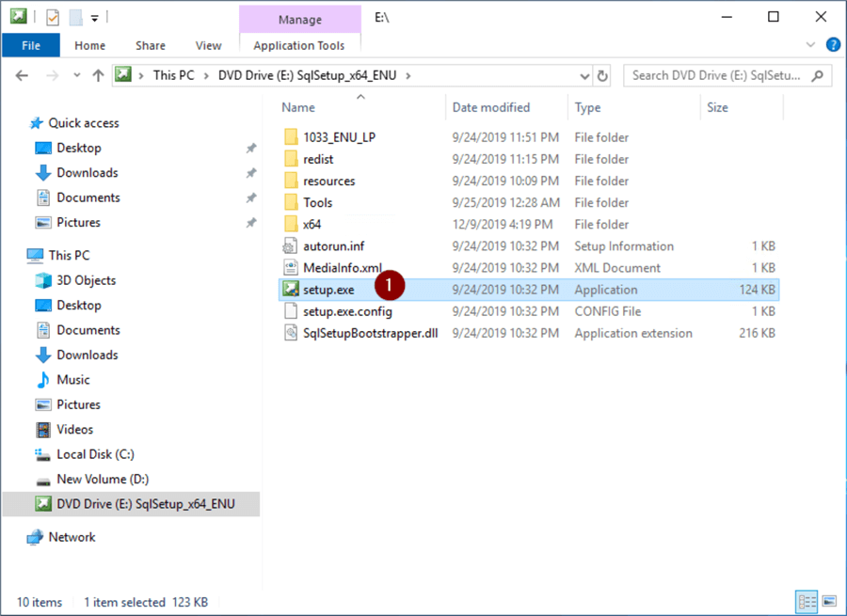Expand the chevron after This PC breadcrumb
Viewport: 847px width, 616px height.
coord(206,75)
